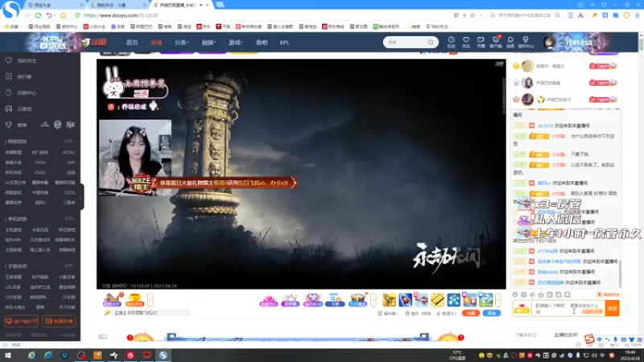The height and width of the screenshot is (362, 644).
Task: Click the magnifier in the site search box
Action: click(431, 43)
